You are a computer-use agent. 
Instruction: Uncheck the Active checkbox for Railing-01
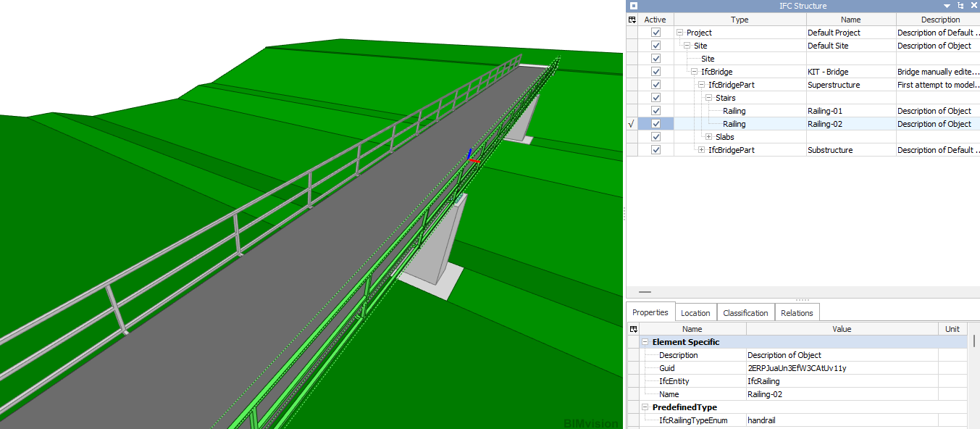click(x=656, y=111)
